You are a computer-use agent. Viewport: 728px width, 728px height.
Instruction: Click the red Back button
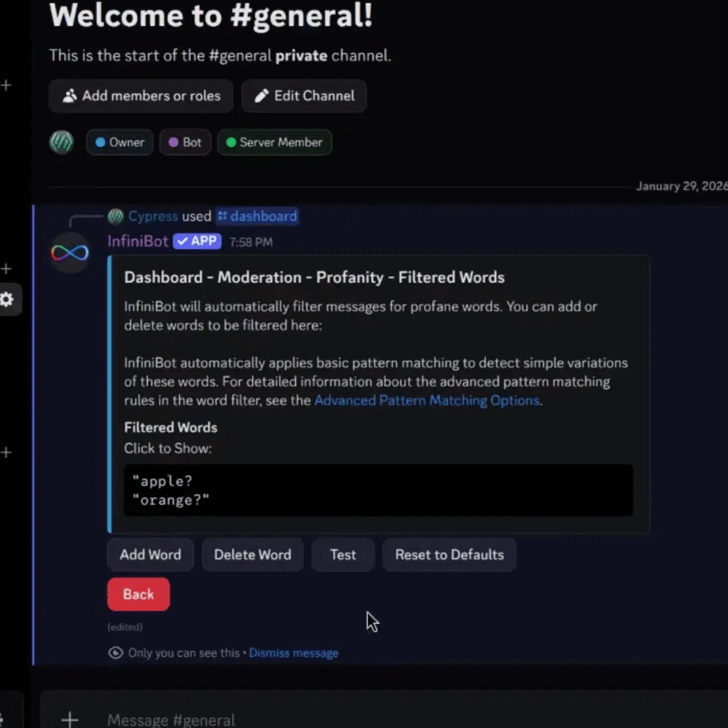coord(138,594)
